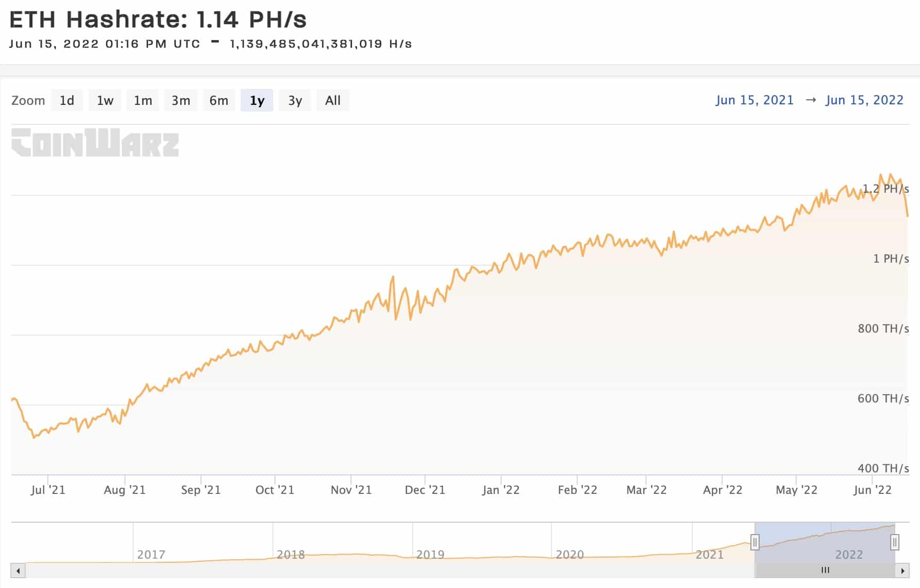This screenshot has width=920, height=588.
Task: Click the ETH Hashrate: 1.14 PH/s heading
Action: coord(158,20)
